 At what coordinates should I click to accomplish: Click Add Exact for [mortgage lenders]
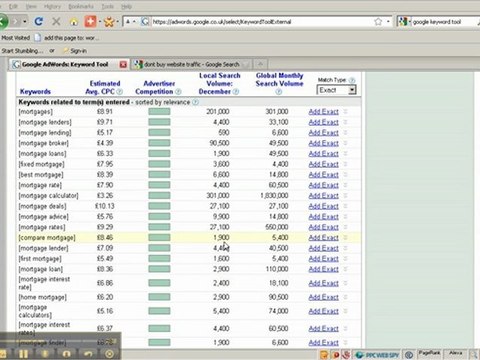tap(323, 122)
